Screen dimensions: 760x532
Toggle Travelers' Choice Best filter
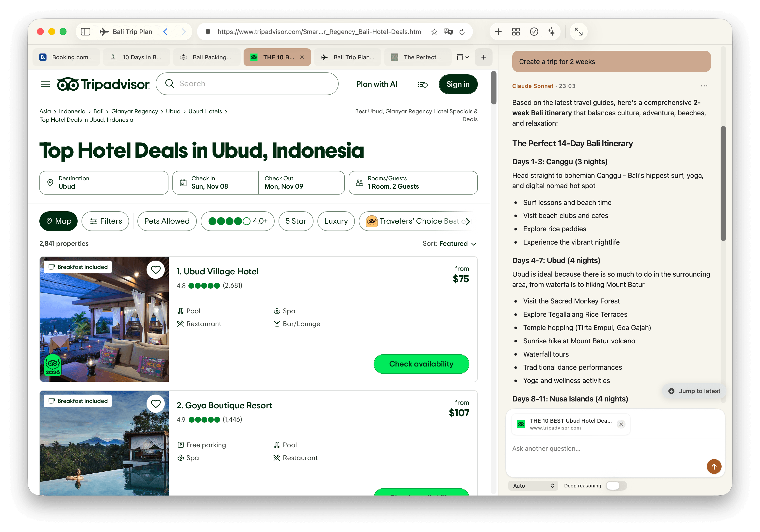415,221
